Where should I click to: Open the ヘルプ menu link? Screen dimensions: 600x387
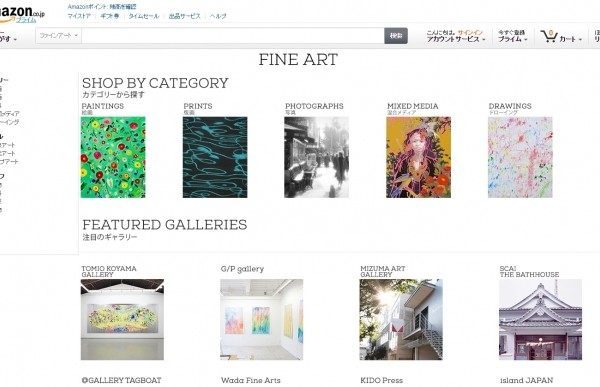[x=218, y=16]
